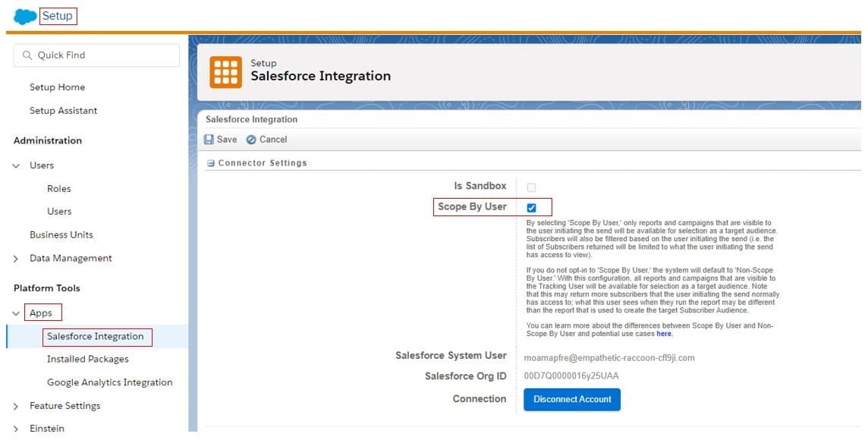Uncheck the Scope By User checkbox
Image resolution: width=868 pixels, height=443 pixels.
531,208
